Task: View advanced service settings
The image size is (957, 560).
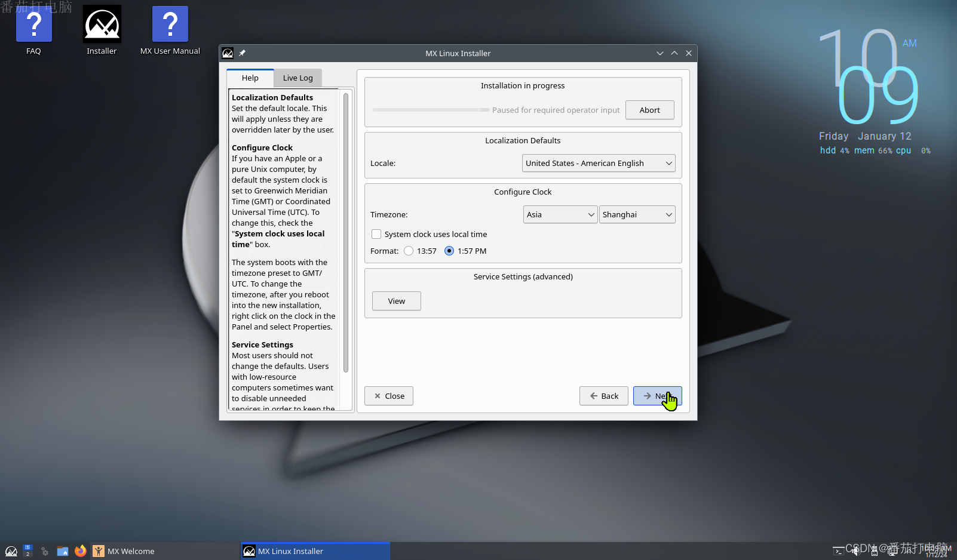Action: coord(397,301)
